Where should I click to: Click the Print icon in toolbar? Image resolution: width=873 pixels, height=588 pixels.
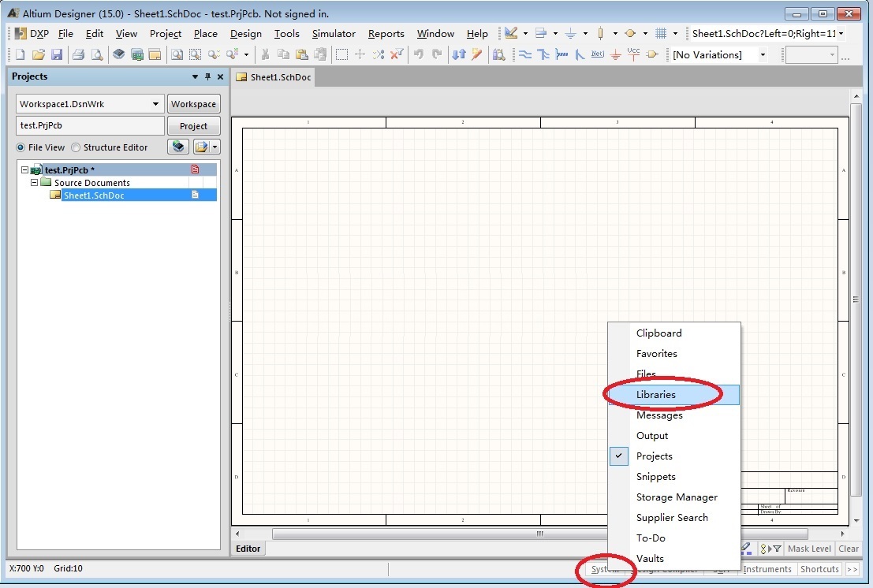[x=78, y=54]
